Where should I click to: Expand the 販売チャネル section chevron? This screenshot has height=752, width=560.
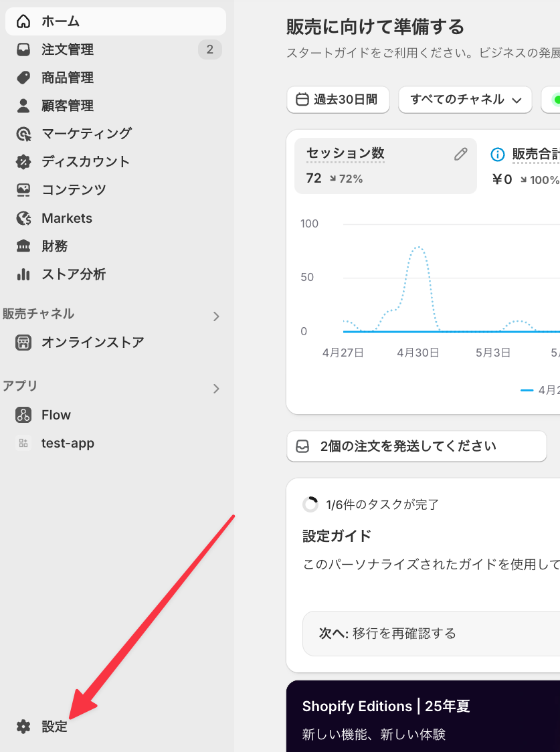click(216, 314)
